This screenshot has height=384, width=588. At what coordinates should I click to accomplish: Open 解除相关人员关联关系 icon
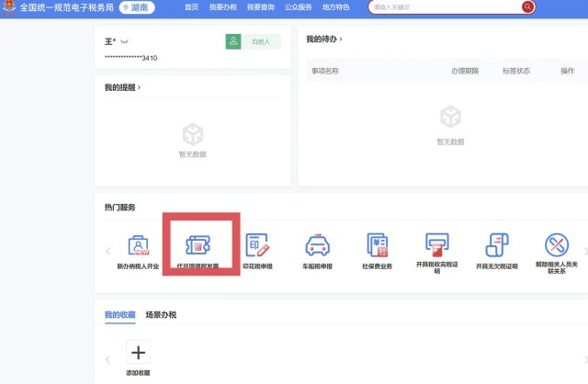[x=556, y=246]
